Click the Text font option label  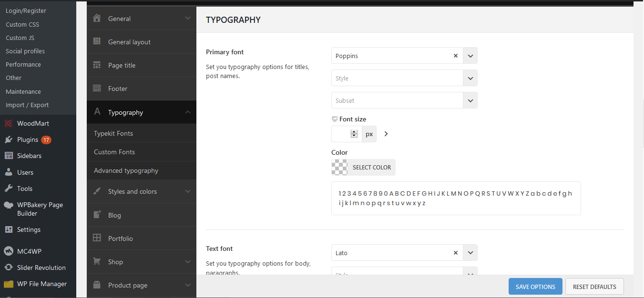pos(219,248)
